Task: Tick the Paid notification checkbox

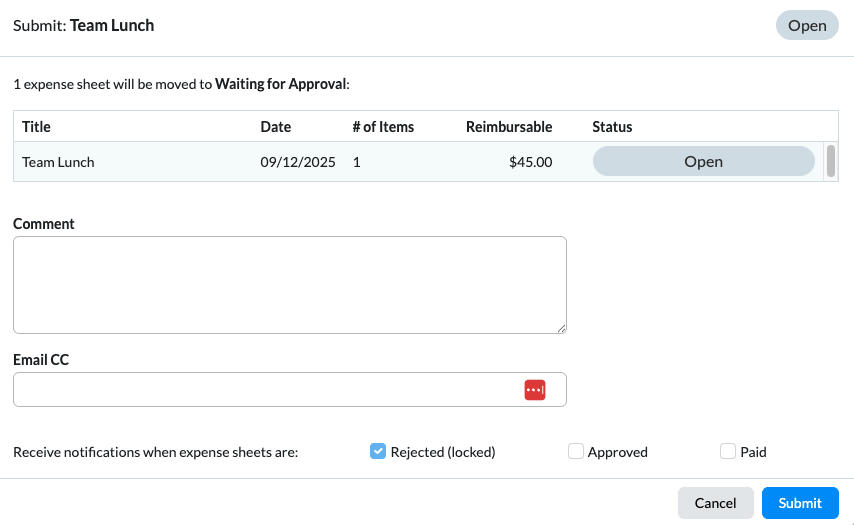Action: pyautogui.click(x=728, y=451)
